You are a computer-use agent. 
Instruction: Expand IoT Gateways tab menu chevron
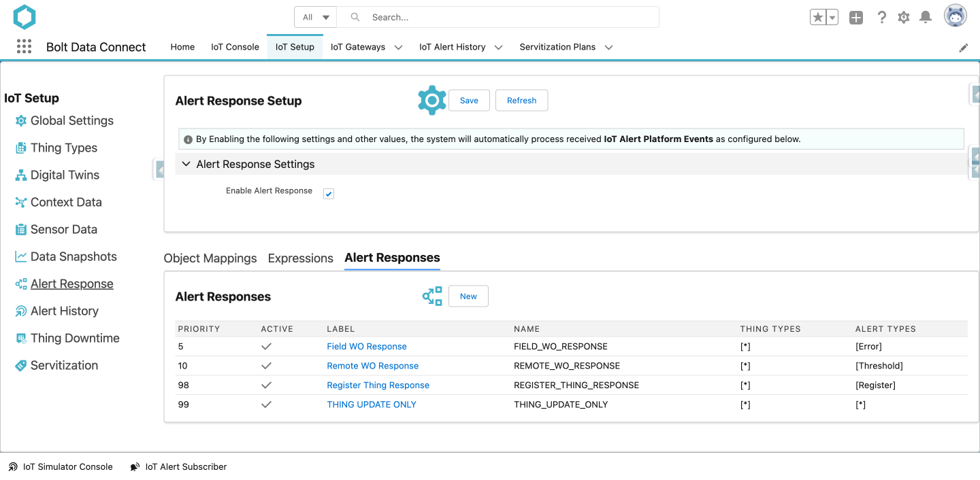398,48
